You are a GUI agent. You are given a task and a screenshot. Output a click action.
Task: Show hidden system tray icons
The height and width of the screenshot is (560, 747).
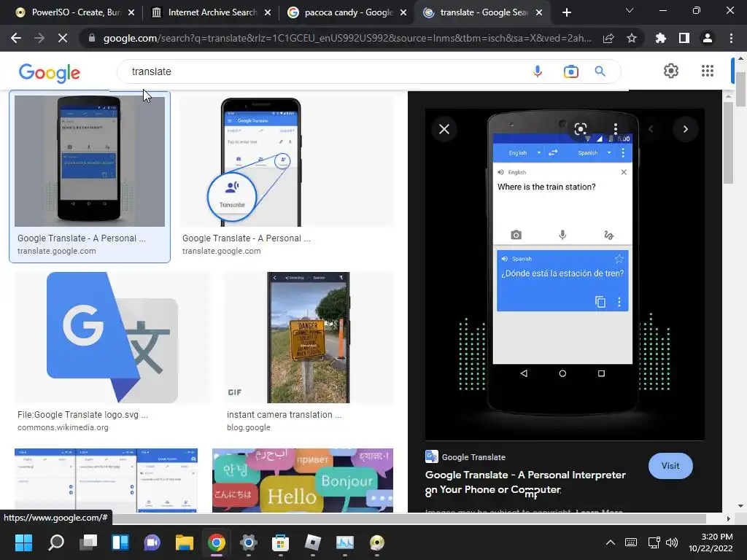point(611,542)
